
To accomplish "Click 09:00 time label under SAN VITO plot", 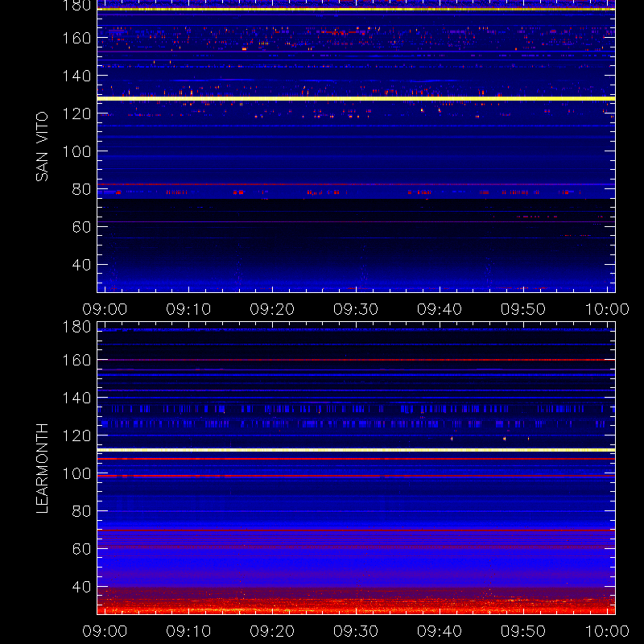I will (105, 309).
